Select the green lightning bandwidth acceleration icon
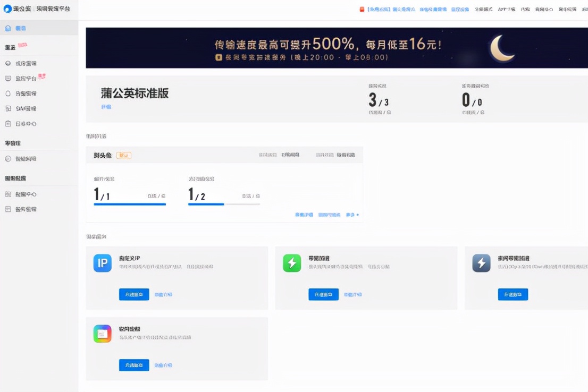Screen dimensions: 588x392 coord(291,263)
